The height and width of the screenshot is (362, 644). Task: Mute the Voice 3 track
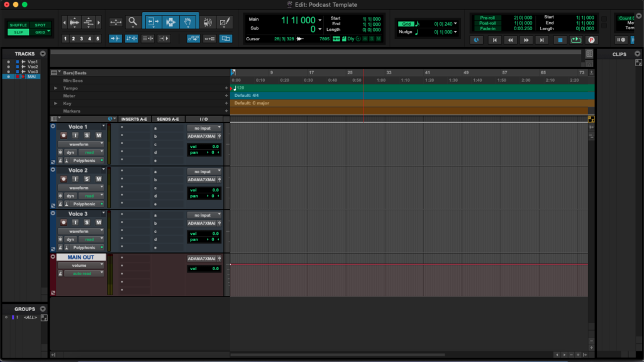[98, 222]
